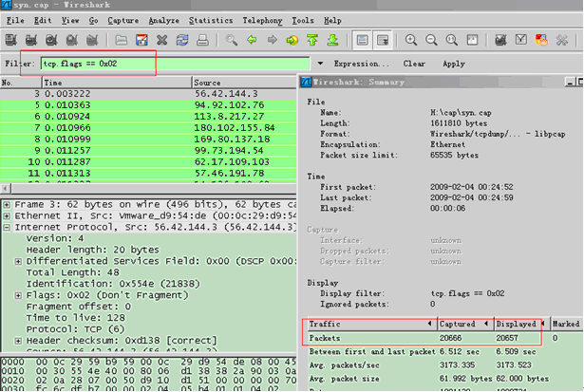
Task: Open the Tools menu
Action: 303,21
